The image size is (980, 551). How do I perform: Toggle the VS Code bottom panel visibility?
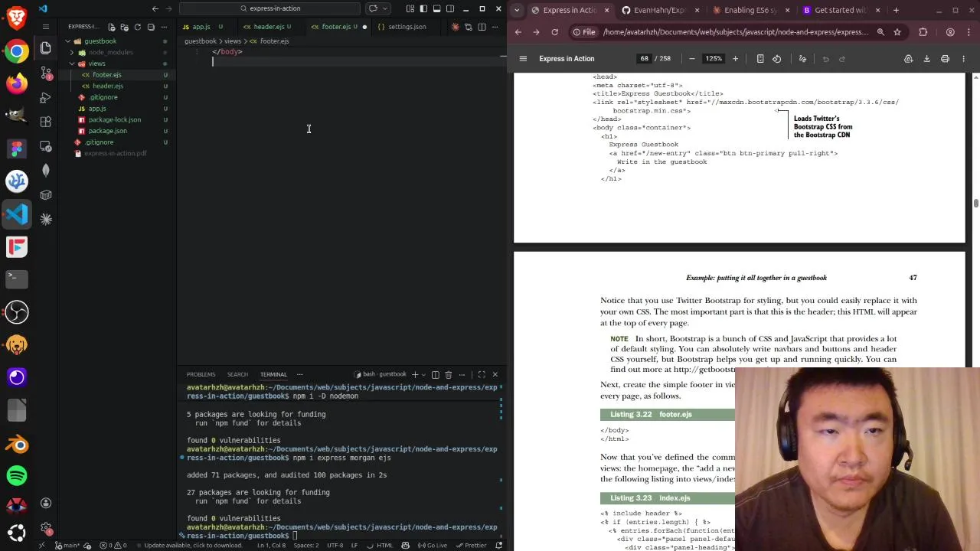[x=436, y=8]
